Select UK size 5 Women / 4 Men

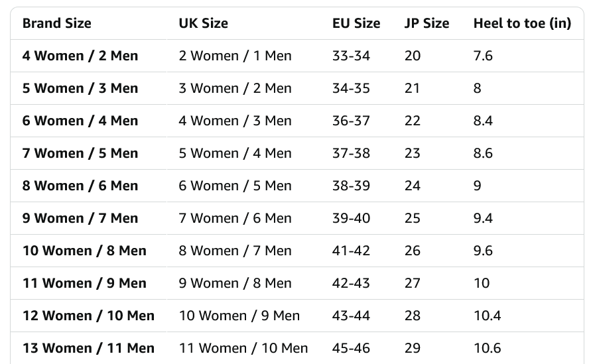235,153
